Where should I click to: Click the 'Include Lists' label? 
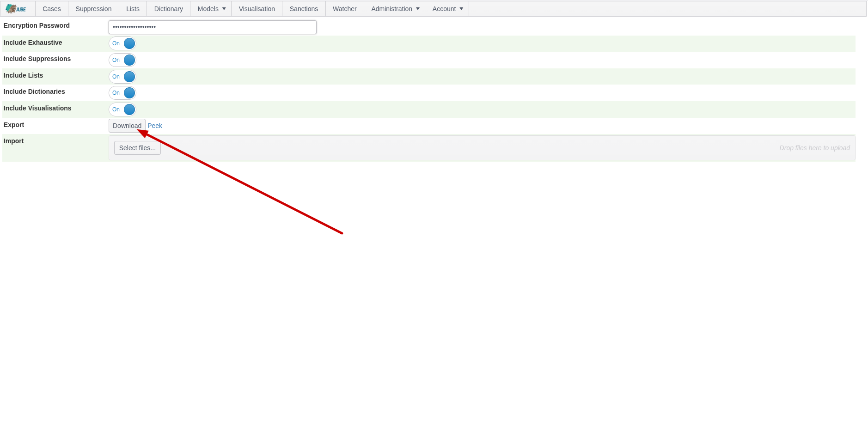click(23, 75)
